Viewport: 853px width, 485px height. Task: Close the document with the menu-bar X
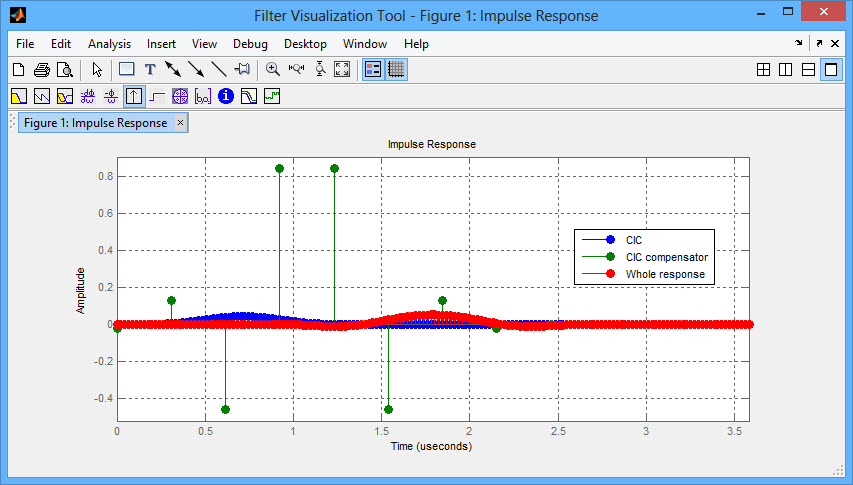click(x=835, y=43)
